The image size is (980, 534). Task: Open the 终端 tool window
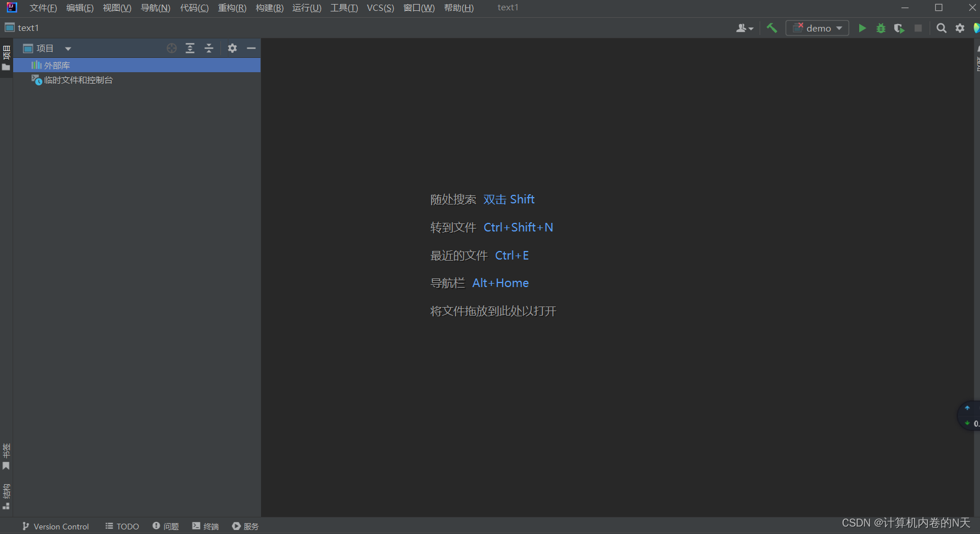206,527
